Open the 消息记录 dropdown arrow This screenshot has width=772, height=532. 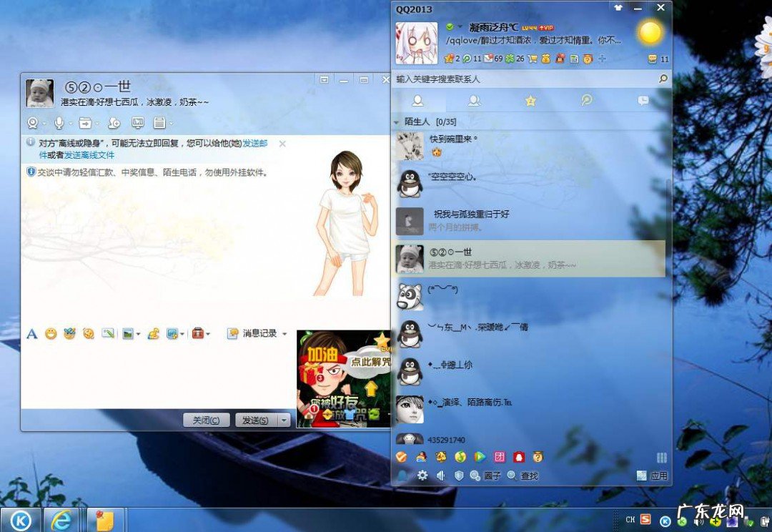tap(284, 333)
